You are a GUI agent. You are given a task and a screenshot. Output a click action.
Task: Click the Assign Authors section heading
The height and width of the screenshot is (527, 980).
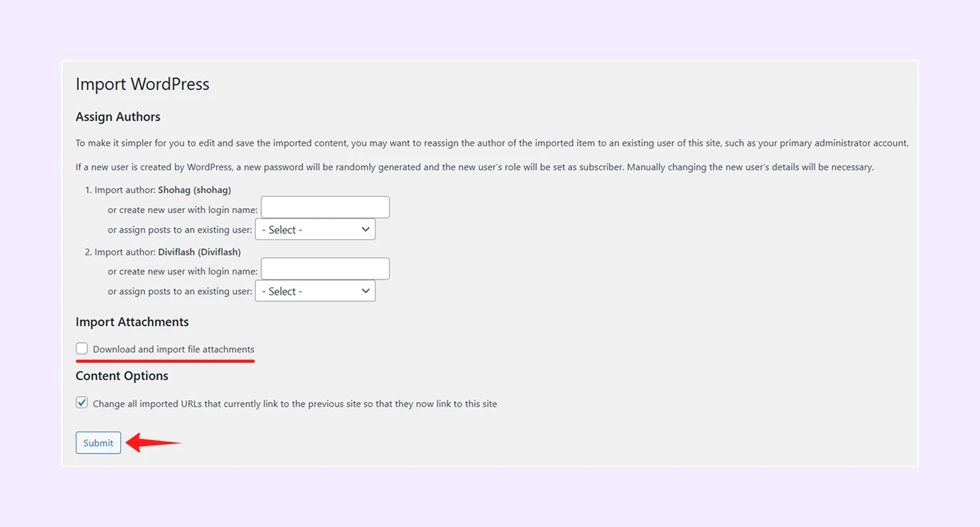pos(118,117)
